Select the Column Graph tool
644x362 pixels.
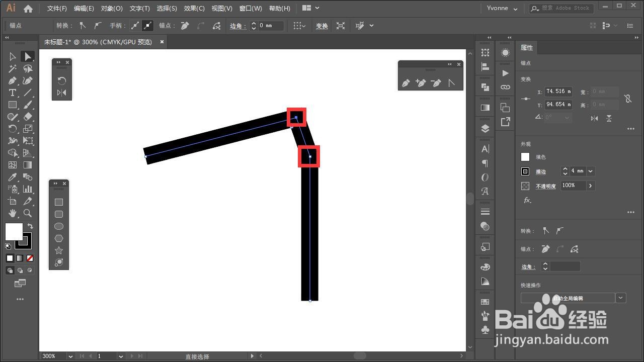click(x=28, y=189)
